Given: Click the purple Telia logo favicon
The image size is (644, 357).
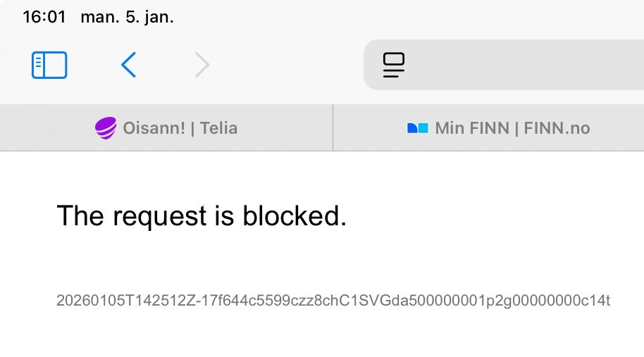Looking at the screenshot, I should pos(105,128).
